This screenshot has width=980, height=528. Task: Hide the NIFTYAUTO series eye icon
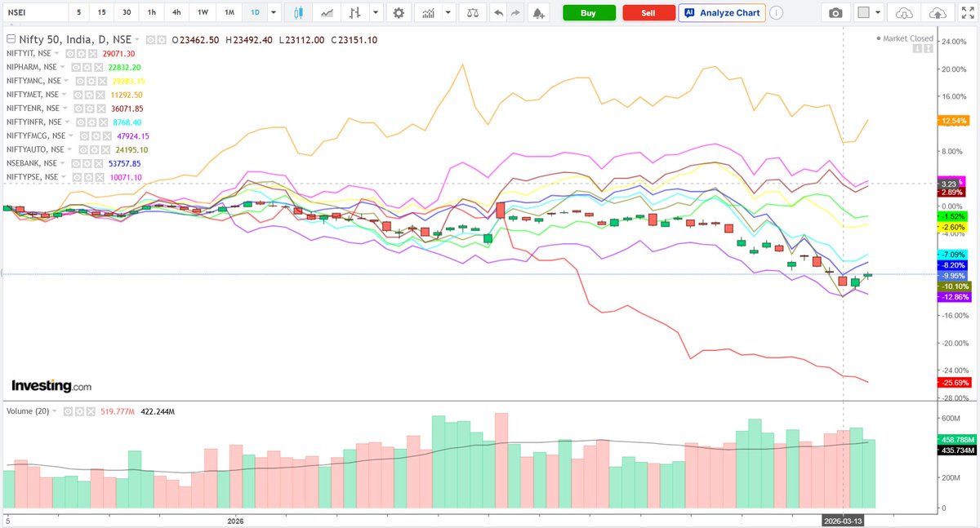point(82,149)
